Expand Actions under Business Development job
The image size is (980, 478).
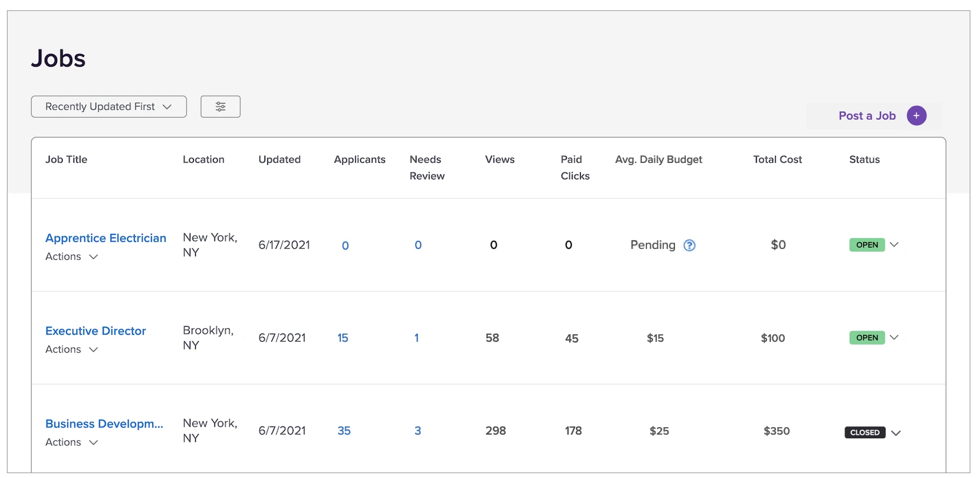pyautogui.click(x=71, y=442)
